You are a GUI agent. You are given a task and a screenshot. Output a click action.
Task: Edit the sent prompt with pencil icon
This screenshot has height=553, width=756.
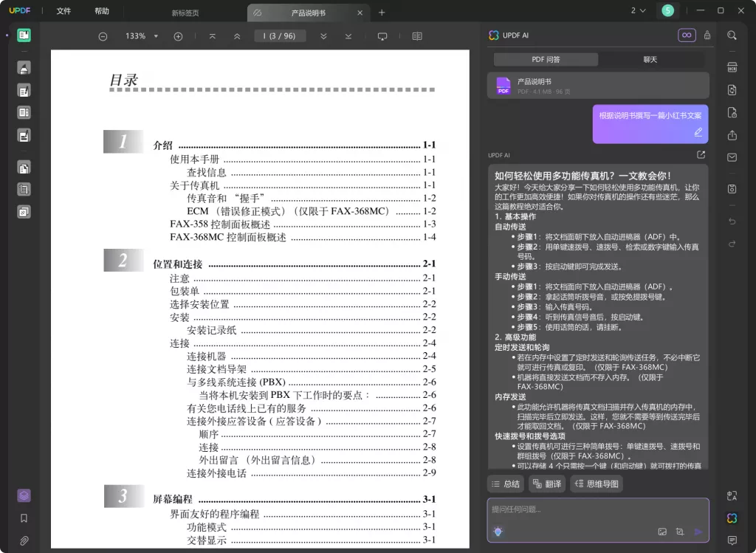698,132
